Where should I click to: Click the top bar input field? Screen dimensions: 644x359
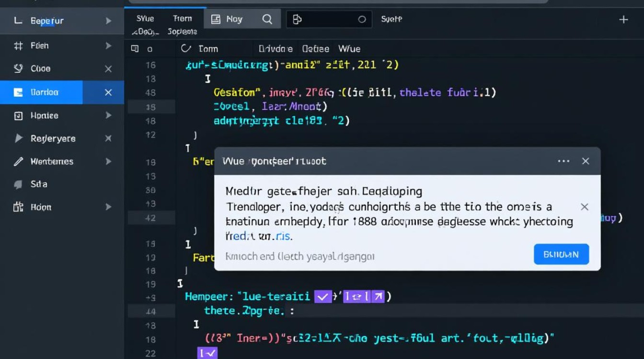329,19
